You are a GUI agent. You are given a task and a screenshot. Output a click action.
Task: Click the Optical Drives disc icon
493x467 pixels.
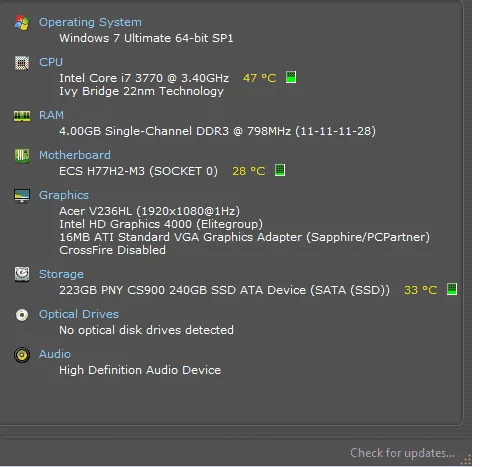22,315
